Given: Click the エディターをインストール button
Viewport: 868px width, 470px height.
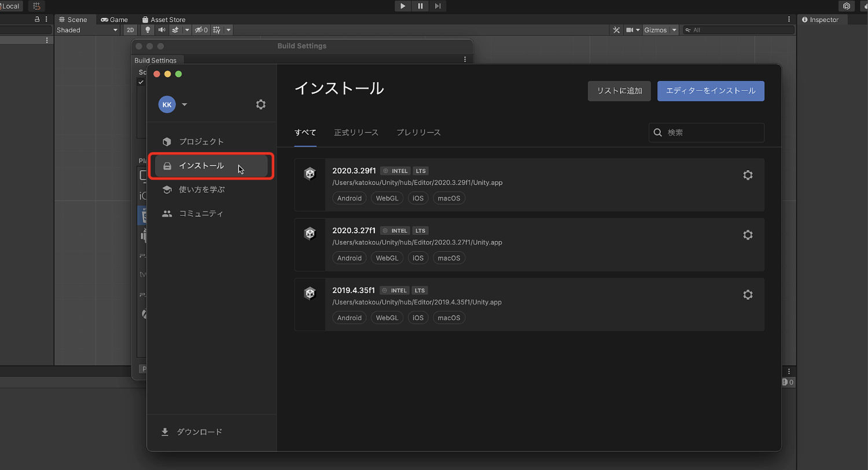Looking at the screenshot, I should tap(711, 91).
